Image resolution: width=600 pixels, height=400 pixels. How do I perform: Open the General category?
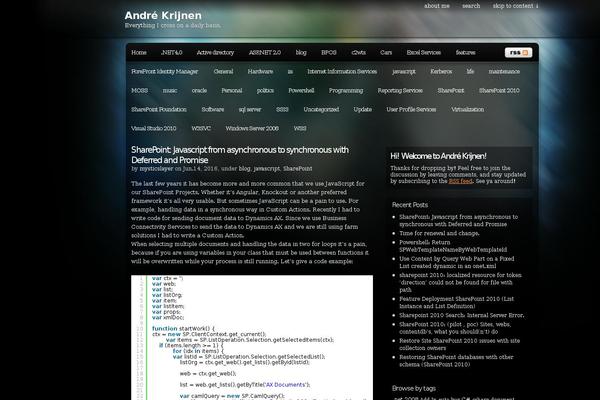click(223, 71)
